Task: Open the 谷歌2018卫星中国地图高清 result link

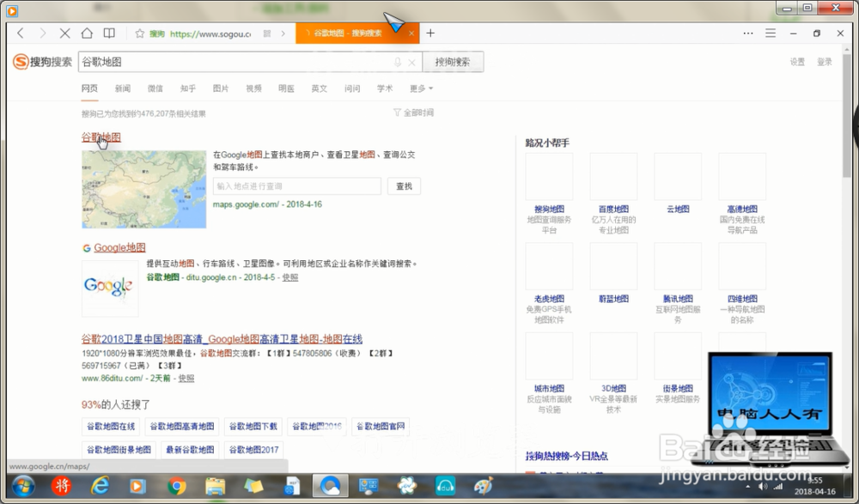Action: coord(222,339)
